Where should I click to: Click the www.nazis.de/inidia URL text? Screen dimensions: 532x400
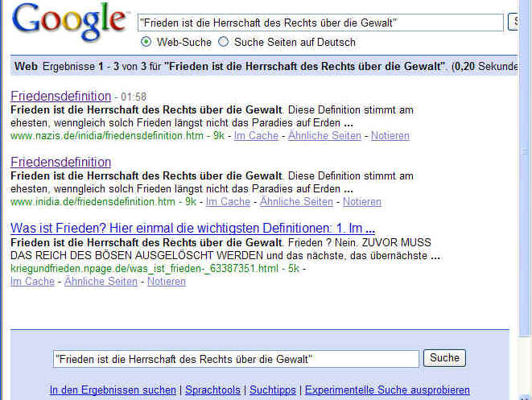pos(107,136)
